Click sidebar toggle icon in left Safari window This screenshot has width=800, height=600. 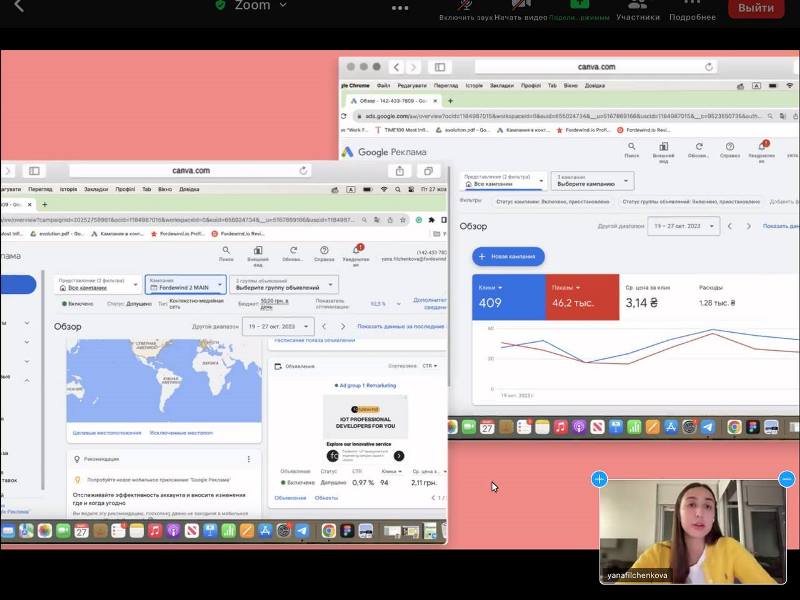34,171
